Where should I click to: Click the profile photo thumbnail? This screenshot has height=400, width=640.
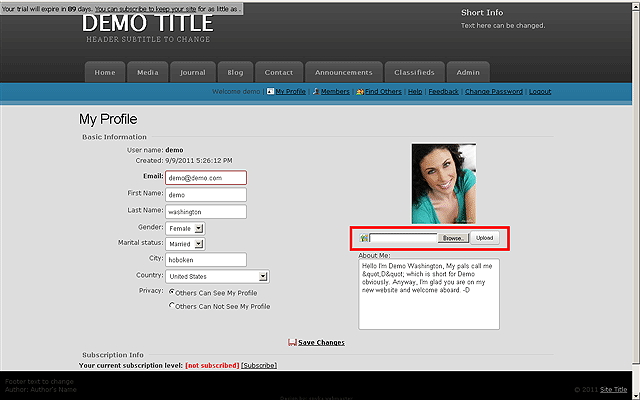(444, 183)
